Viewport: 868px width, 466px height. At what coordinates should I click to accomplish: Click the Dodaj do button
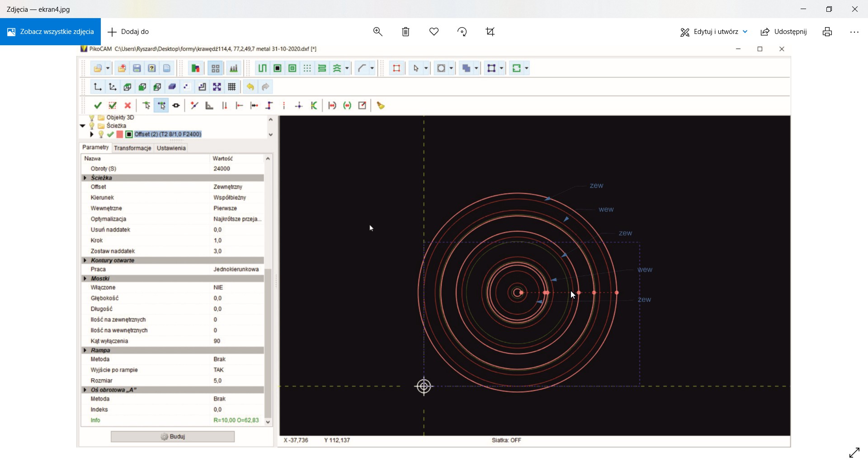coord(128,32)
